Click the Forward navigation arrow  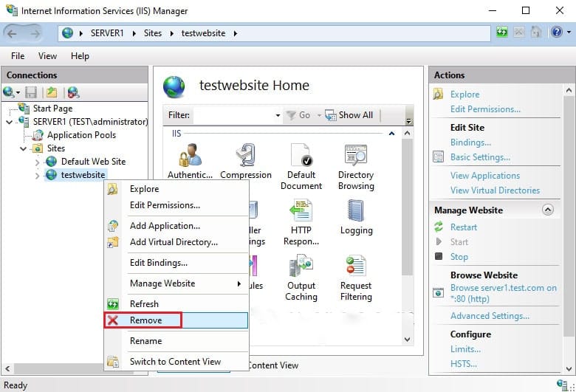pos(35,34)
